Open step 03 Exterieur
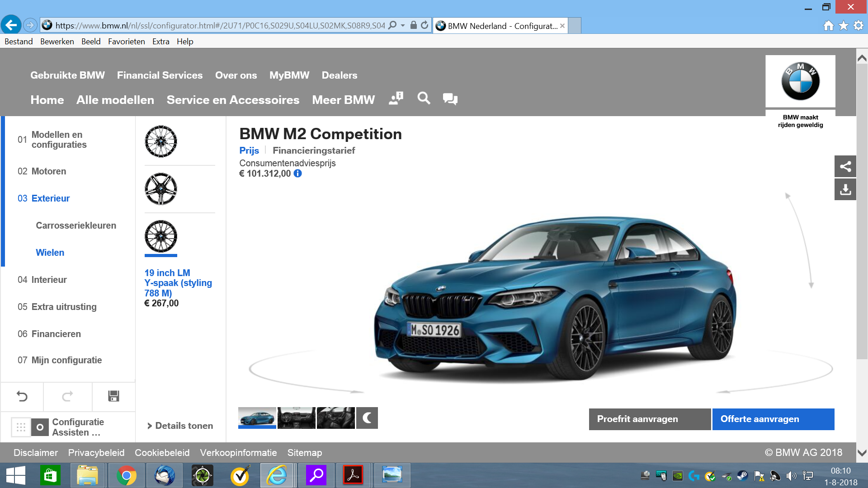Image resolution: width=868 pixels, height=488 pixels. click(x=43, y=198)
